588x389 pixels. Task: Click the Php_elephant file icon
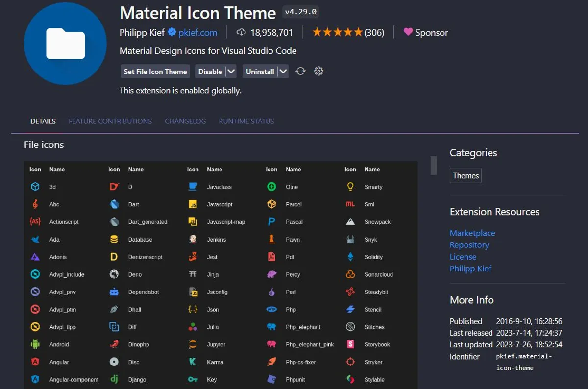coord(271,327)
